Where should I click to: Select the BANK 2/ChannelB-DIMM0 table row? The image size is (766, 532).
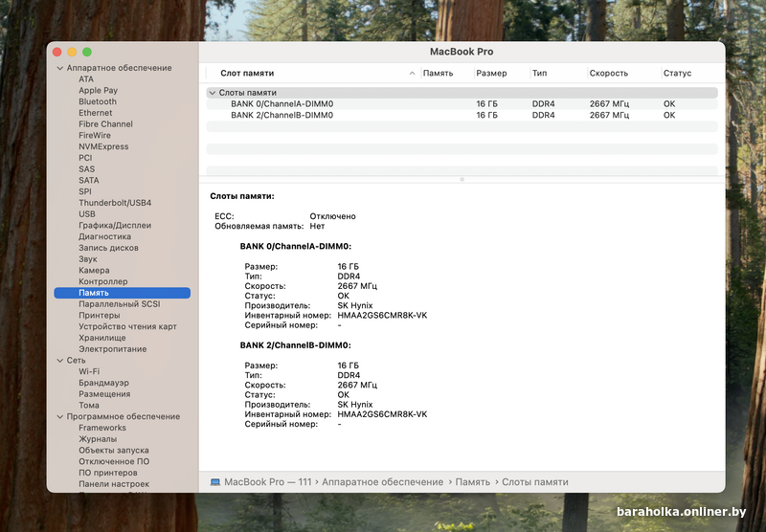click(282, 115)
